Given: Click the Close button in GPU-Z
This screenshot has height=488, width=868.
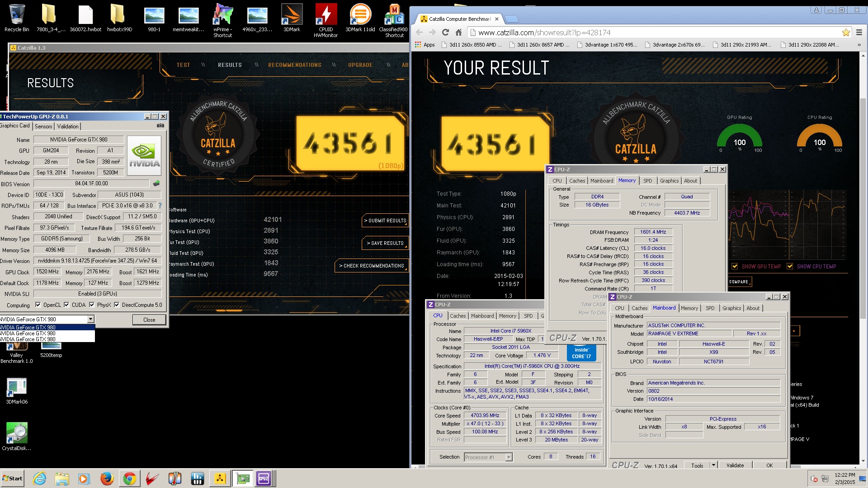Looking at the screenshot, I should click(149, 320).
